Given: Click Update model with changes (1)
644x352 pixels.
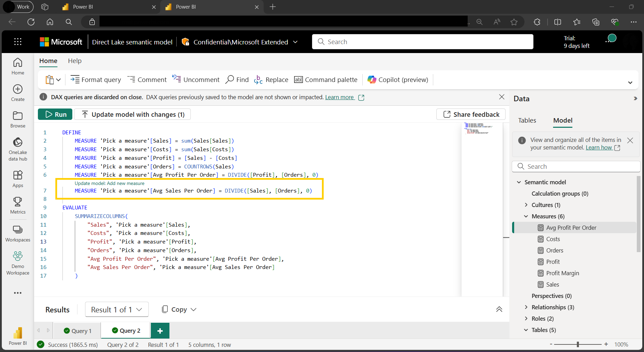Looking at the screenshot, I should (133, 114).
